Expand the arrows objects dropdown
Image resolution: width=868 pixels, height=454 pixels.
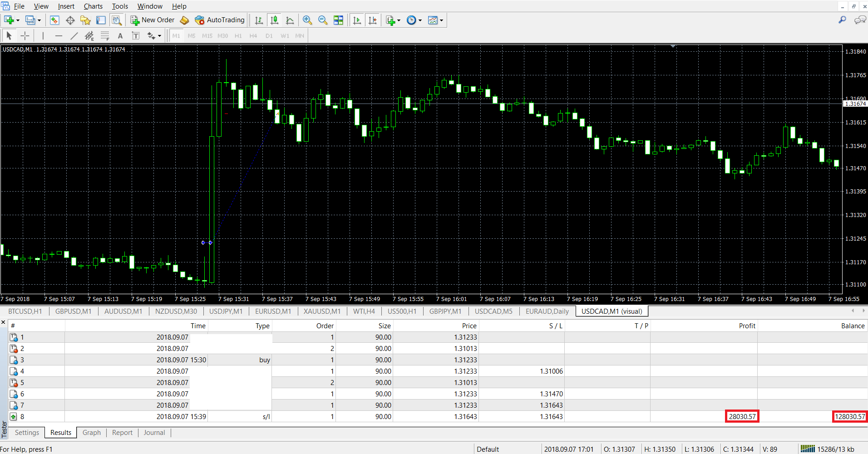[159, 35]
